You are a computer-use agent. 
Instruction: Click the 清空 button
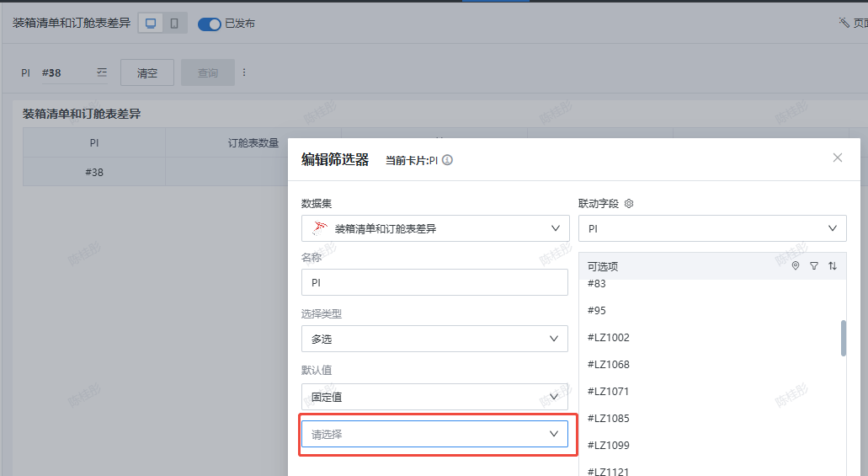147,72
